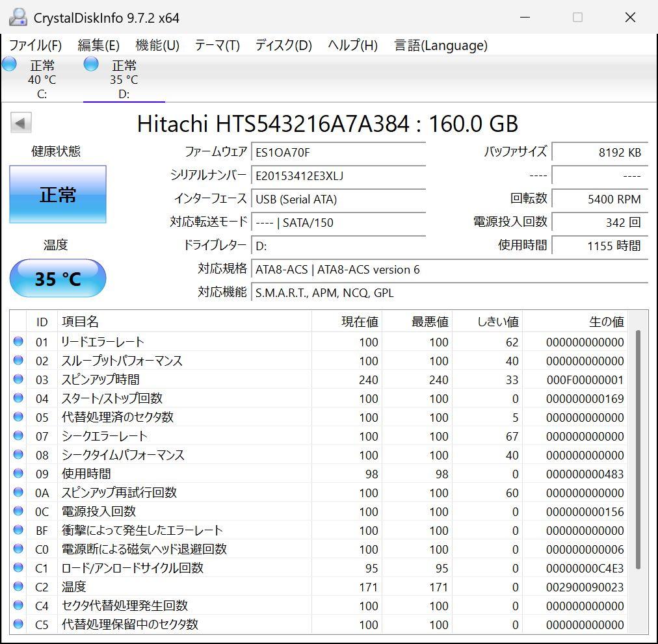Image resolution: width=658 pixels, height=644 pixels.
Task: Click the status orb for drive D:
Action: (91, 64)
